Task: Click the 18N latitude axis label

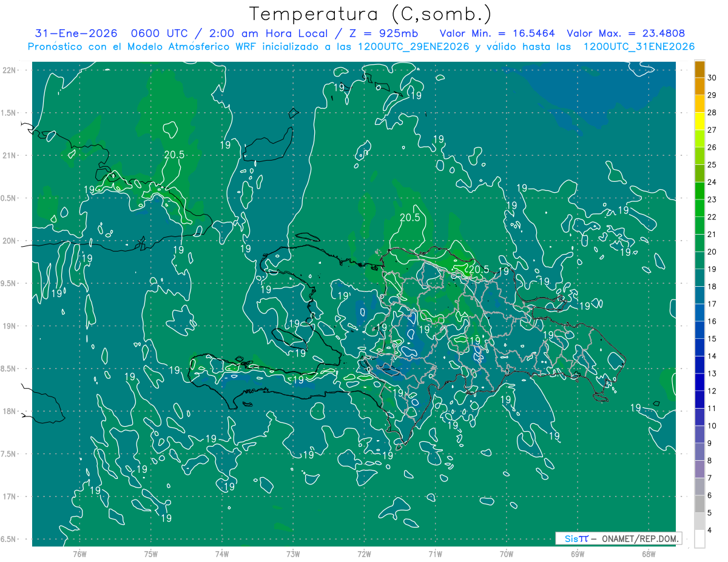Action: 11,411
